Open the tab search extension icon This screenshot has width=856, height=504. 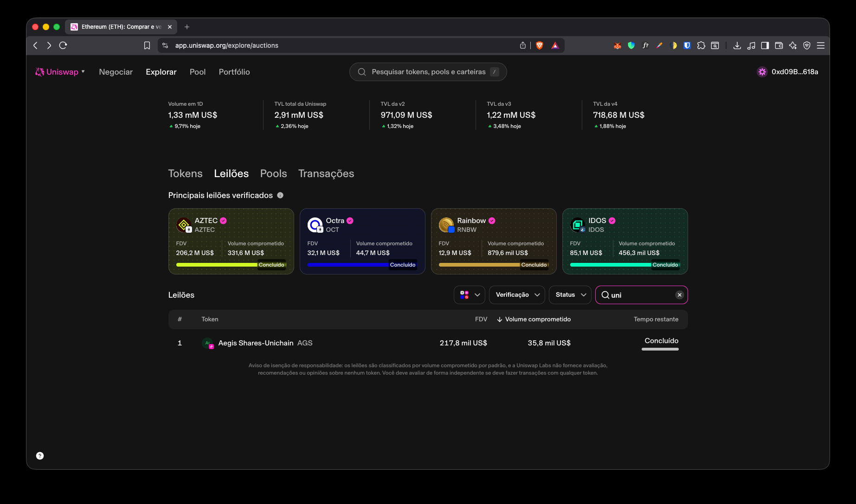715,45
